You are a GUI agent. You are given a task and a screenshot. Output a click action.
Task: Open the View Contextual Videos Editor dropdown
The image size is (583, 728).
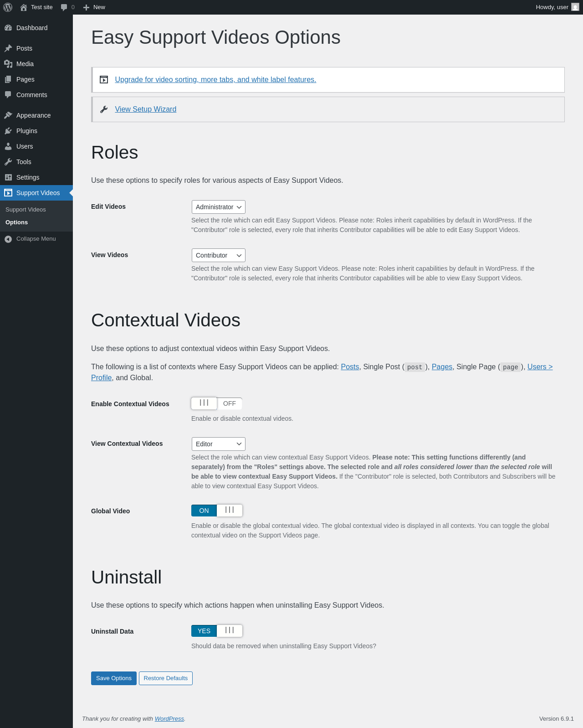(219, 444)
